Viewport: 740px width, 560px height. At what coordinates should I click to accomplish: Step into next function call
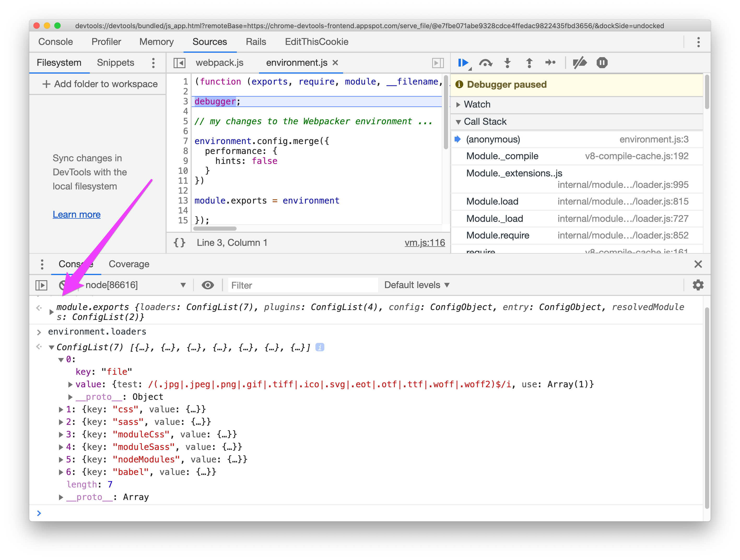click(x=508, y=63)
